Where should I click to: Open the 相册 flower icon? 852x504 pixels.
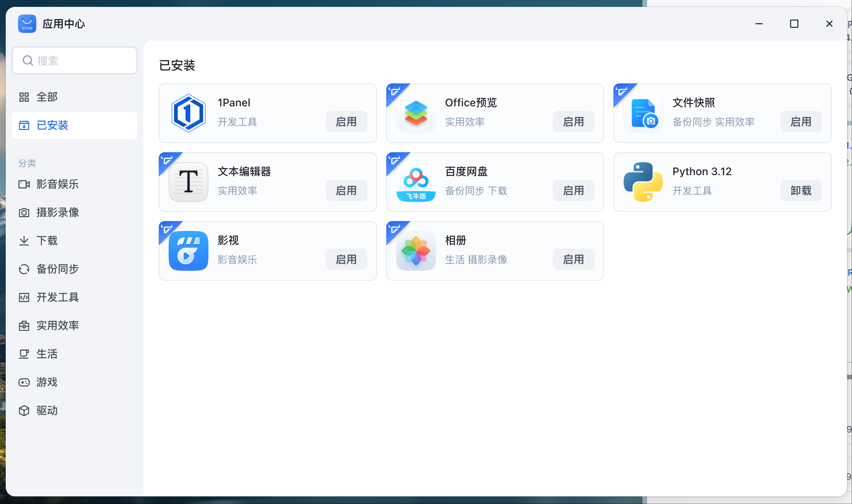pos(416,251)
